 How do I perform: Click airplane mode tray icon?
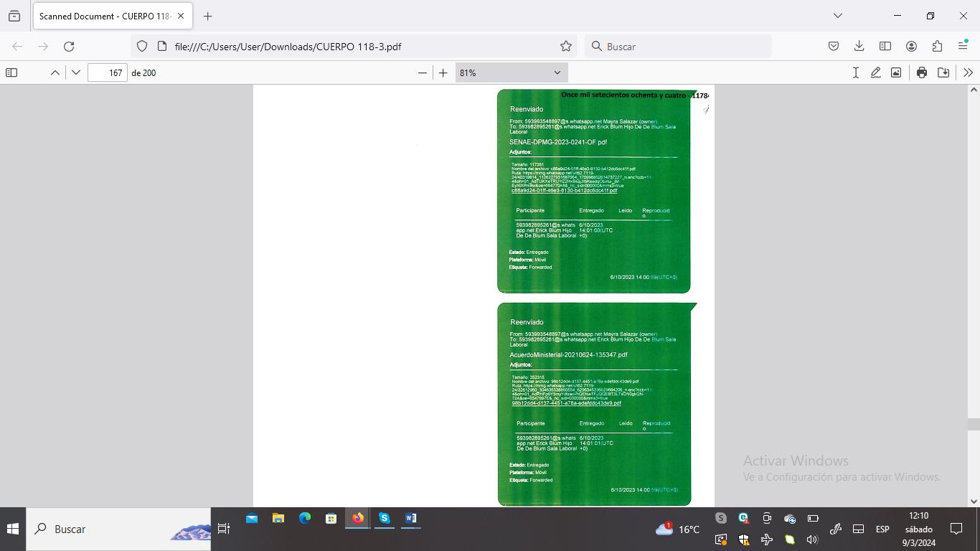pyautogui.click(x=767, y=540)
